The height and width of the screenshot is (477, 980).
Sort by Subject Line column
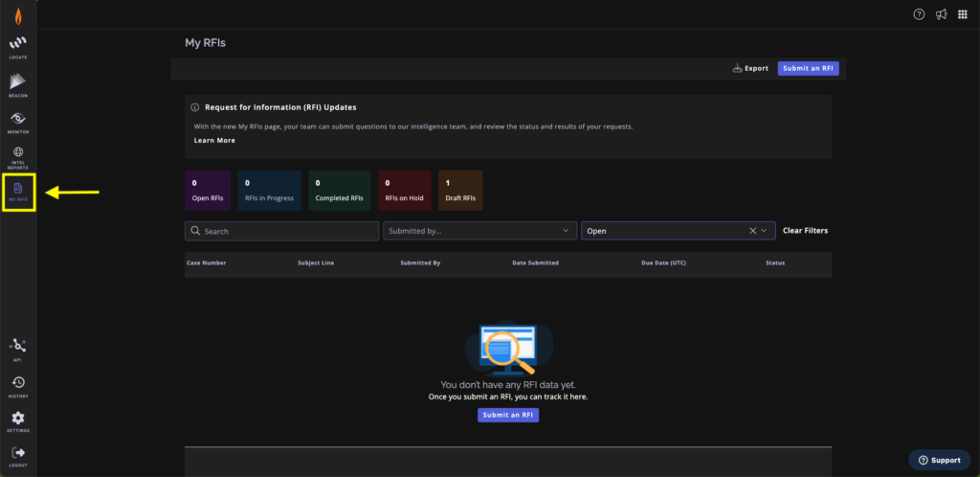[x=316, y=263]
